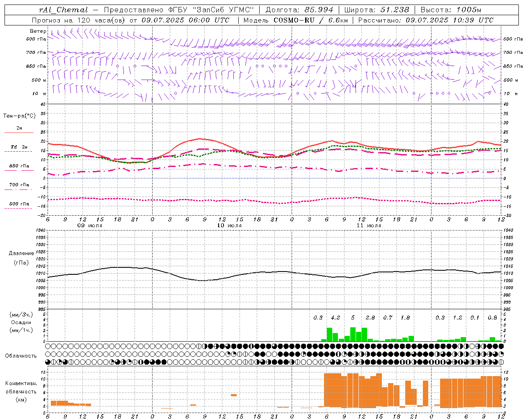Viewport: 525px width, 420px height.
Task: Click the Td 2м legend entry label
Action: (x=19, y=147)
